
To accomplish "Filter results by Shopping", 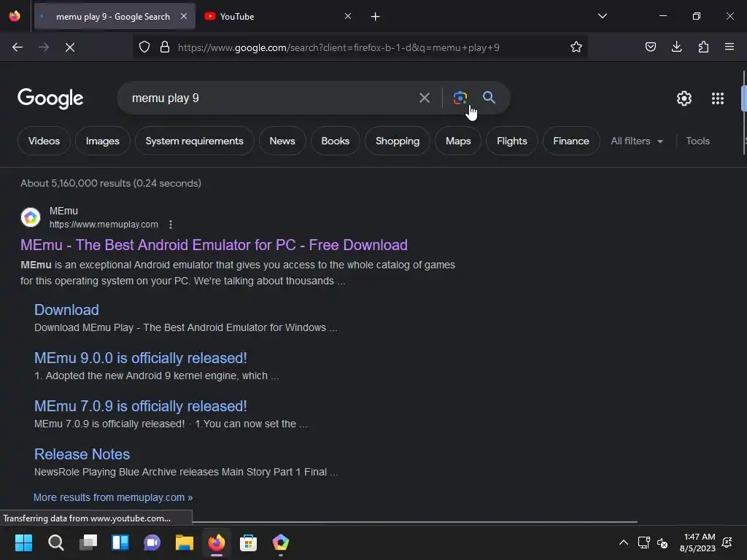I will (x=398, y=141).
